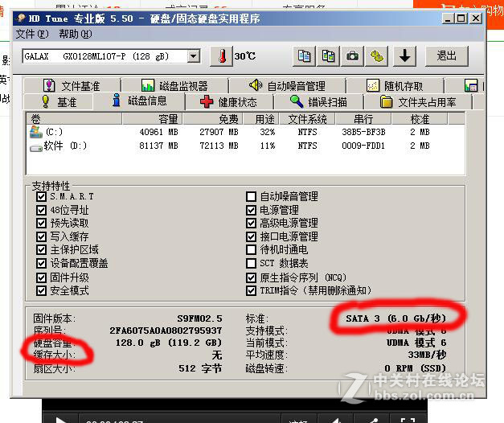Select the 软件 D: drive icon
This screenshot has width=504, height=423.
click(36, 148)
